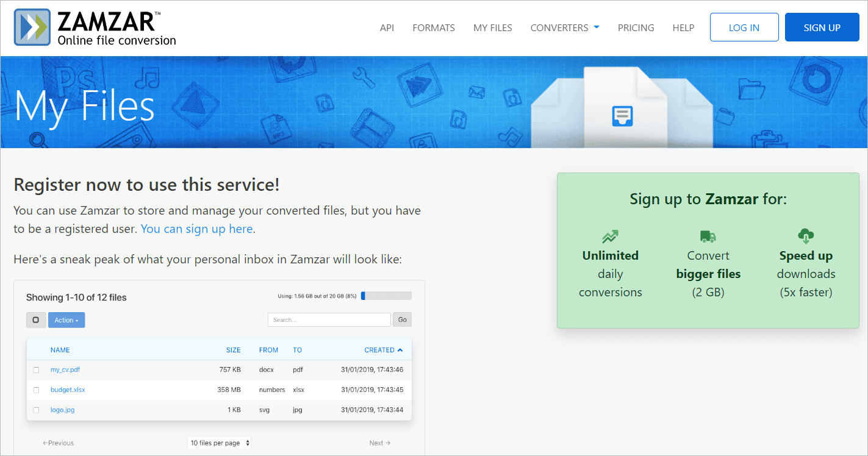
Task: Open My Files in navigation
Action: [493, 28]
